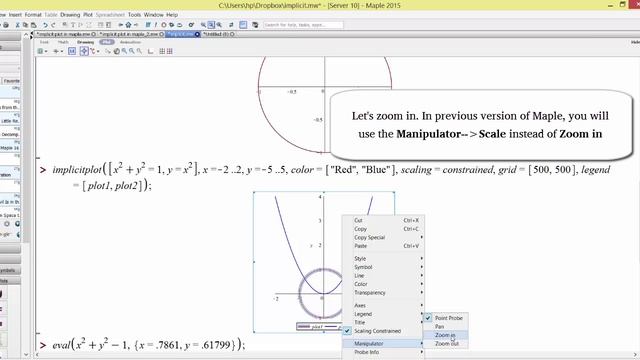Expand the Copy Special submenu

click(x=383, y=237)
